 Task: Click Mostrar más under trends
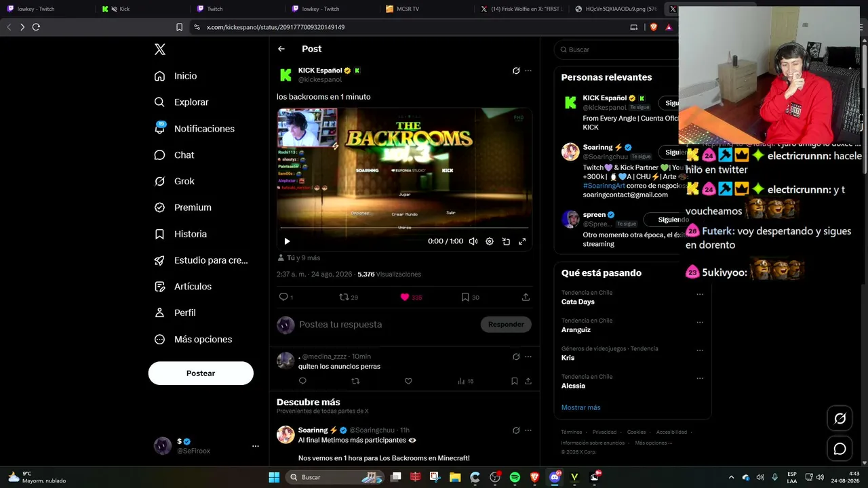tap(581, 407)
